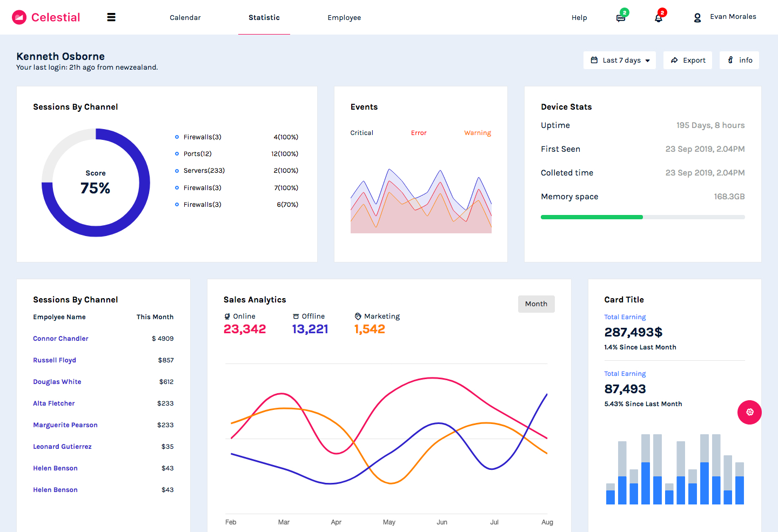Click the Memory space progress bar
Image resolution: width=778 pixels, height=532 pixels.
pyautogui.click(x=642, y=217)
